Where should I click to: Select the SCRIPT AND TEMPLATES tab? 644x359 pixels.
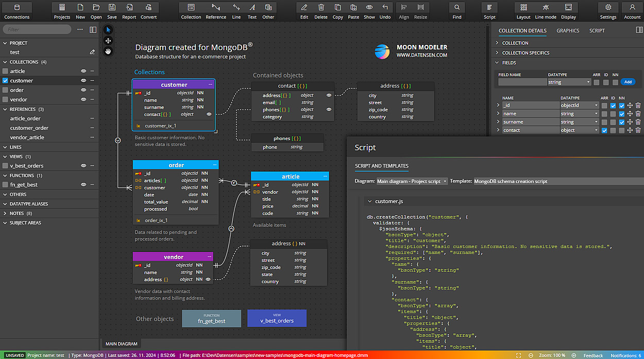click(382, 166)
